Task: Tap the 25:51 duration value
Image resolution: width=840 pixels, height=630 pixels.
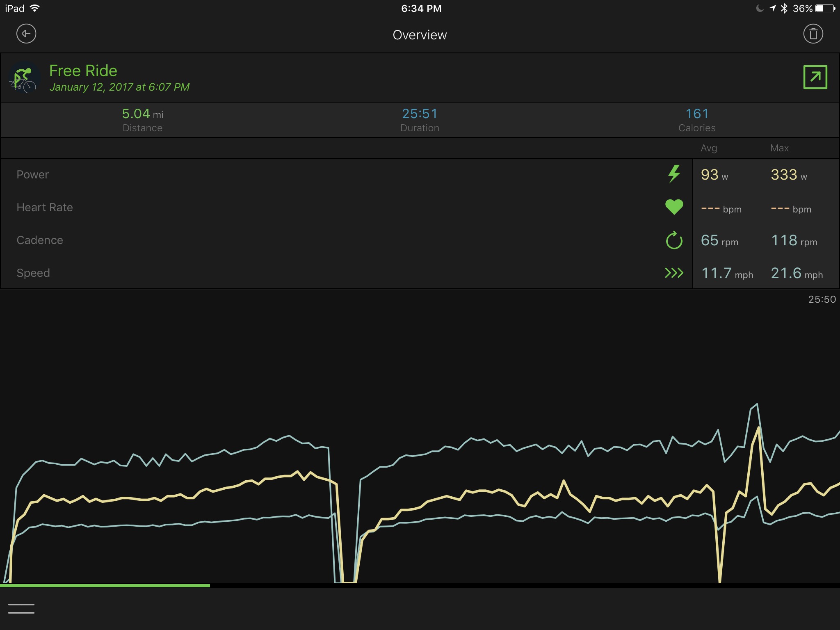Action: [x=420, y=114]
